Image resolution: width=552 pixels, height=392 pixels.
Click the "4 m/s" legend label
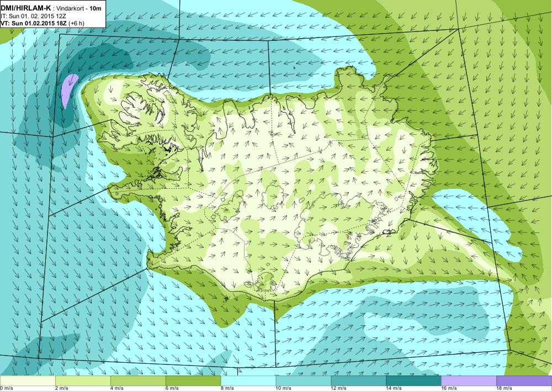point(117,389)
